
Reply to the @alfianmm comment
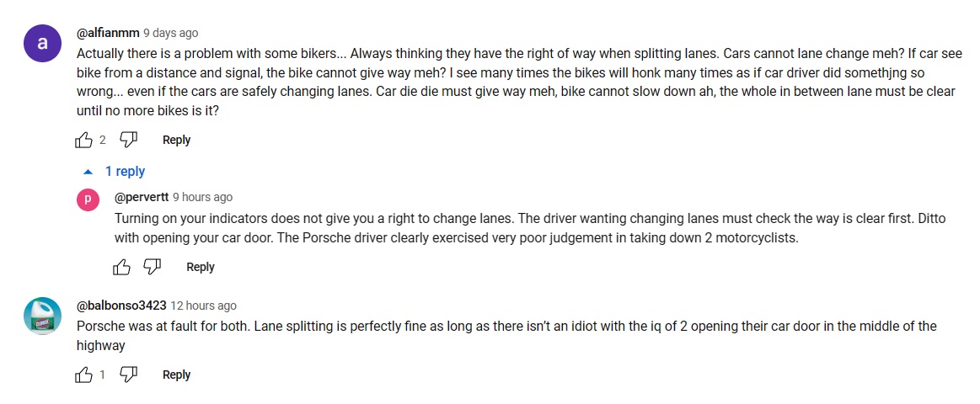176,140
